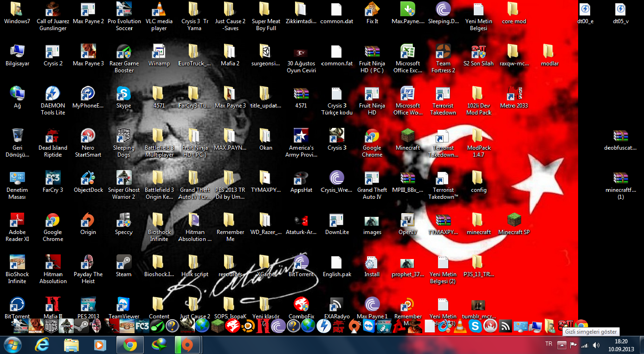Open Adobe Reader XI

pyautogui.click(x=17, y=228)
